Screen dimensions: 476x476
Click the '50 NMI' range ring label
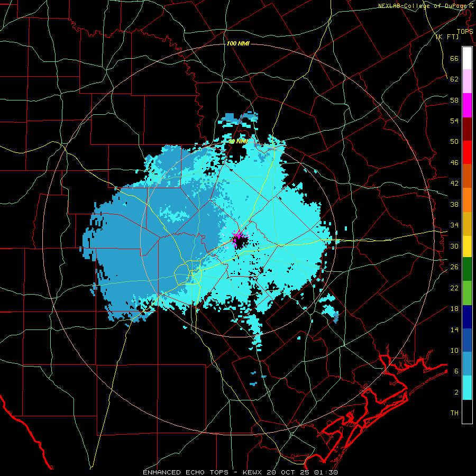tap(238, 141)
